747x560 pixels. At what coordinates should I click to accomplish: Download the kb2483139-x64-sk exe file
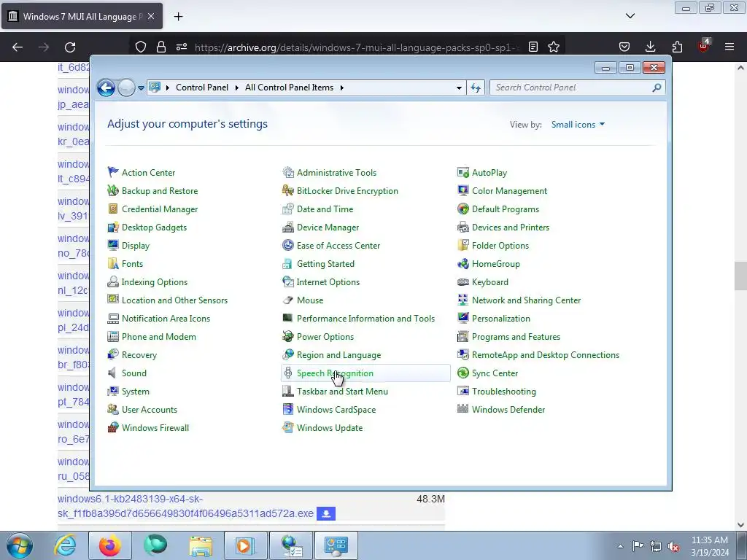pyautogui.click(x=326, y=514)
